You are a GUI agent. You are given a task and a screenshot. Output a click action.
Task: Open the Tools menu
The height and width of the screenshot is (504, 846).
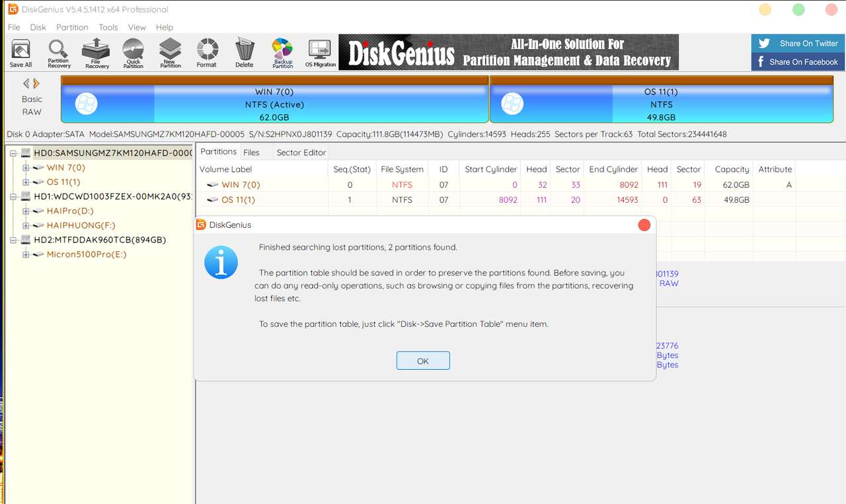pyautogui.click(x=108, y=27)
